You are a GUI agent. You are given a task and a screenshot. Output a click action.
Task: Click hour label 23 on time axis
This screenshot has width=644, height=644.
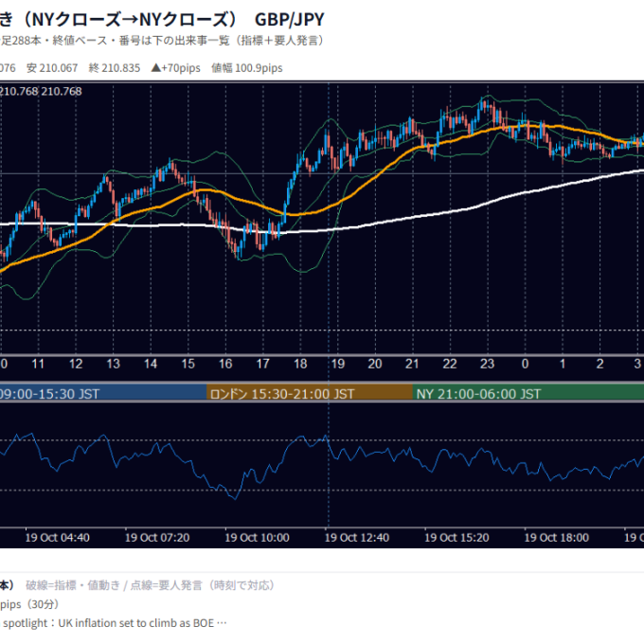488,364
